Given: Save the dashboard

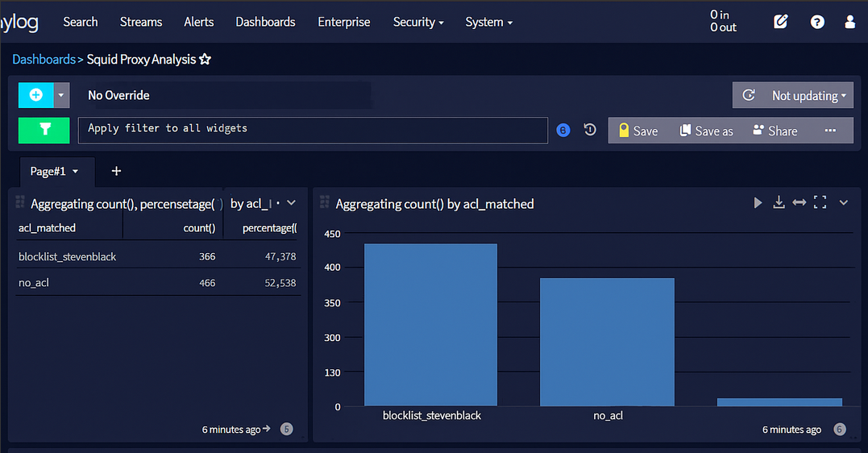Looking at the screenshot, I should coord(638,131).
